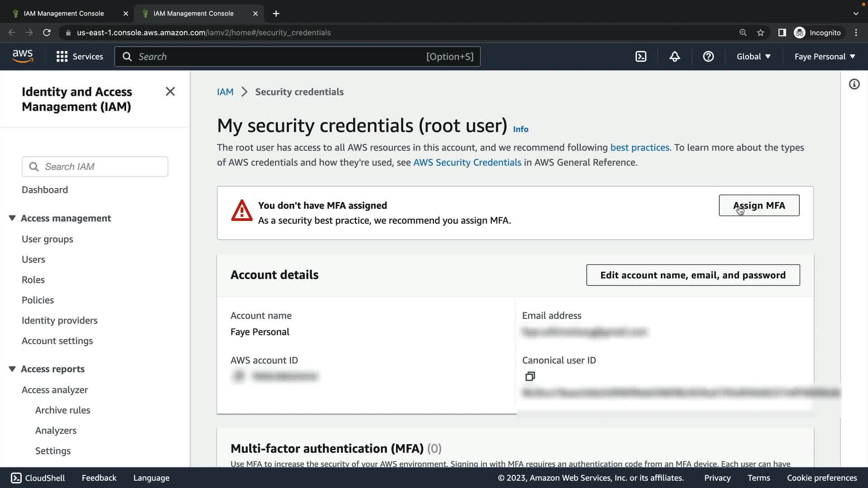Open the Faye Personal account dropdown
Screen dimensions: 868x488
pos(825,56)
